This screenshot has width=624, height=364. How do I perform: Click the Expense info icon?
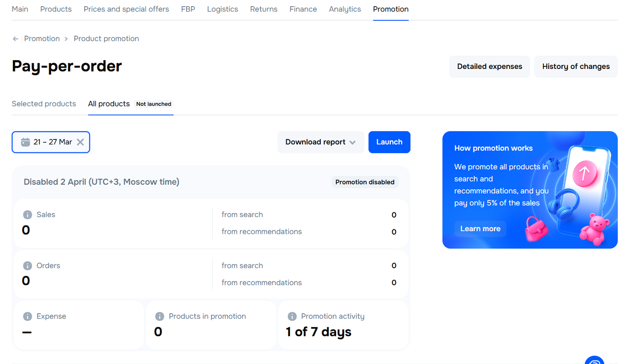click(x=27, y=316)
